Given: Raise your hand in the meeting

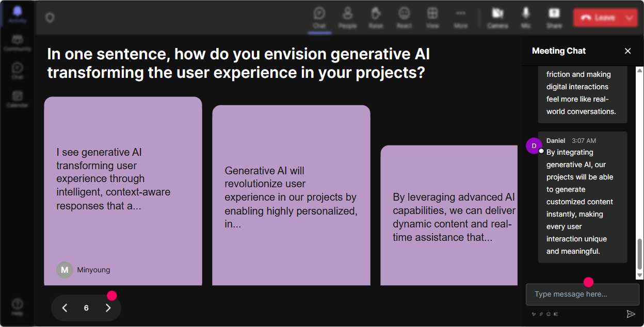Looking at the screenshot, I should click(x=376, y=17).
